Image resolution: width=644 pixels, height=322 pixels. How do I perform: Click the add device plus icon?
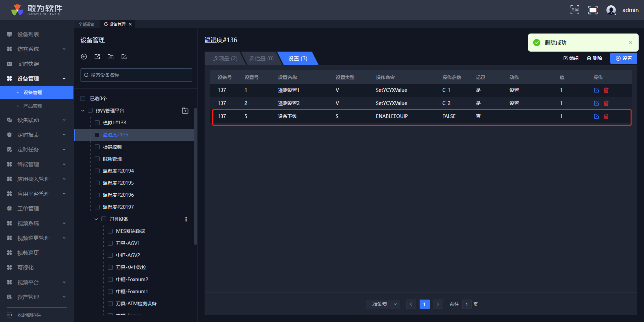click(84, 57)
